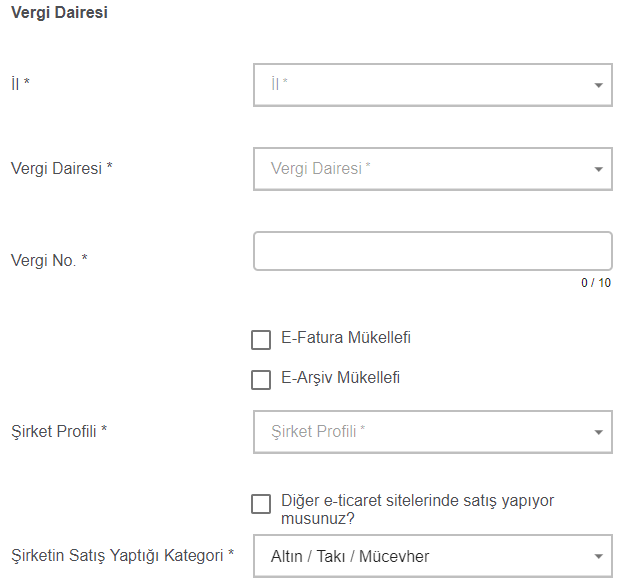Expand the Şirket Profili combo box

420,432
